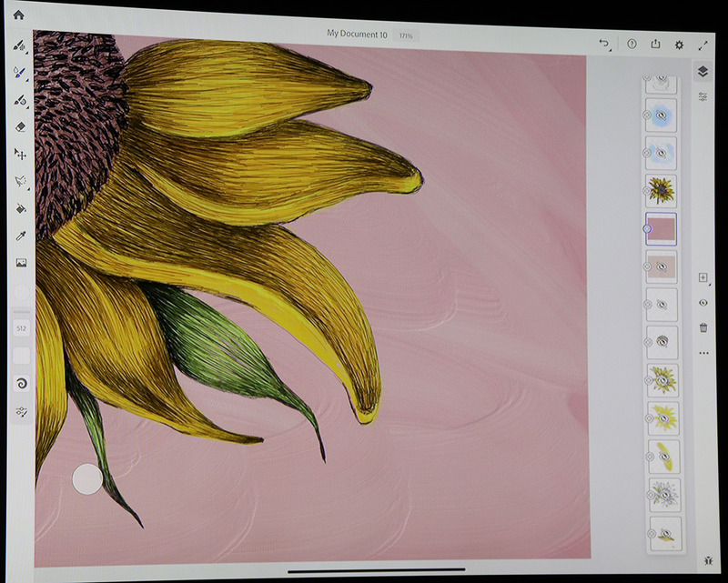Toggle the Layers panel stack icon
728x583 pixels.
click(703, 71)
